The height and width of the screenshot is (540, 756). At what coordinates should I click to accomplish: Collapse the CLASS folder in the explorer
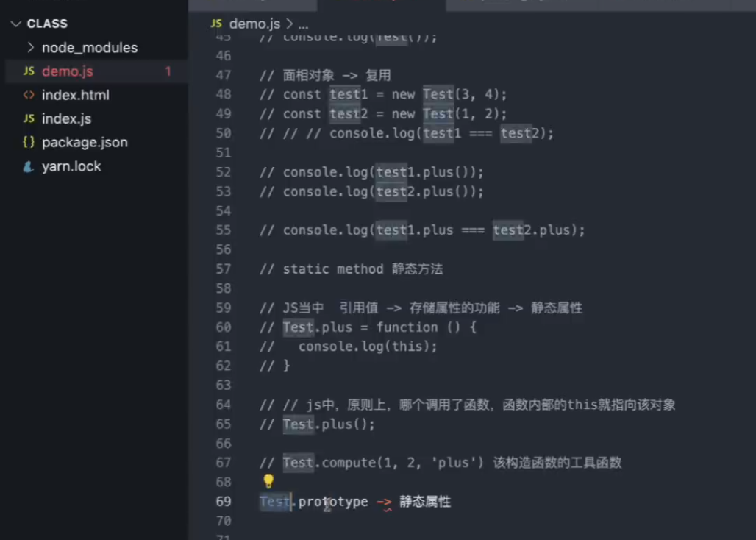click(15, 24)
